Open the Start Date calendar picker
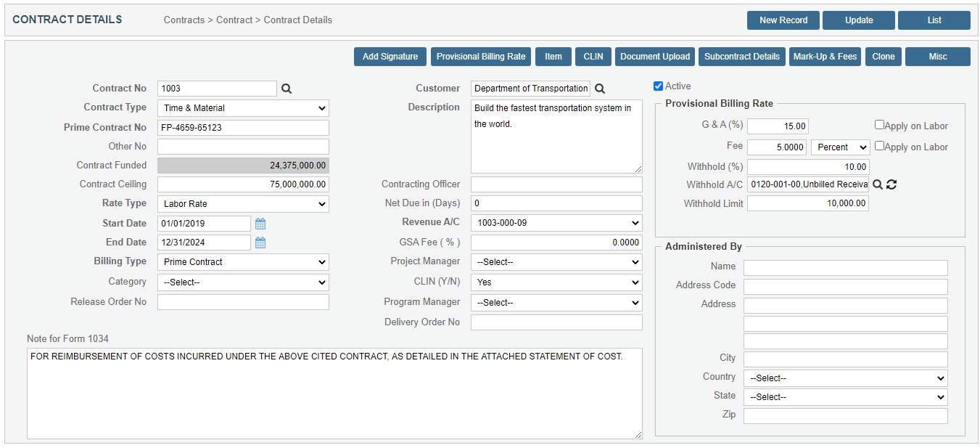The height and width of the screenshot is (448, 980). point(260,224)
